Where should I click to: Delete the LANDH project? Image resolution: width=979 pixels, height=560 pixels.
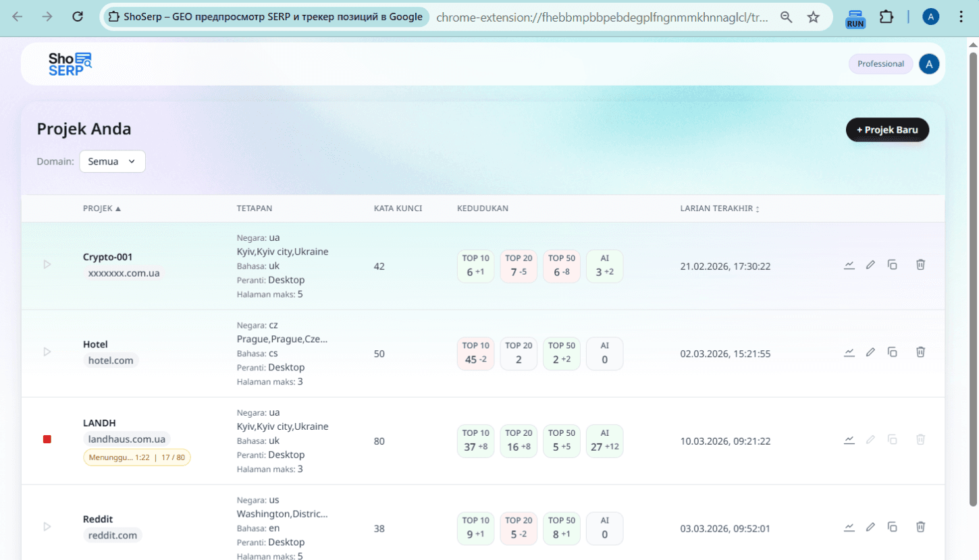pos(920,439)
